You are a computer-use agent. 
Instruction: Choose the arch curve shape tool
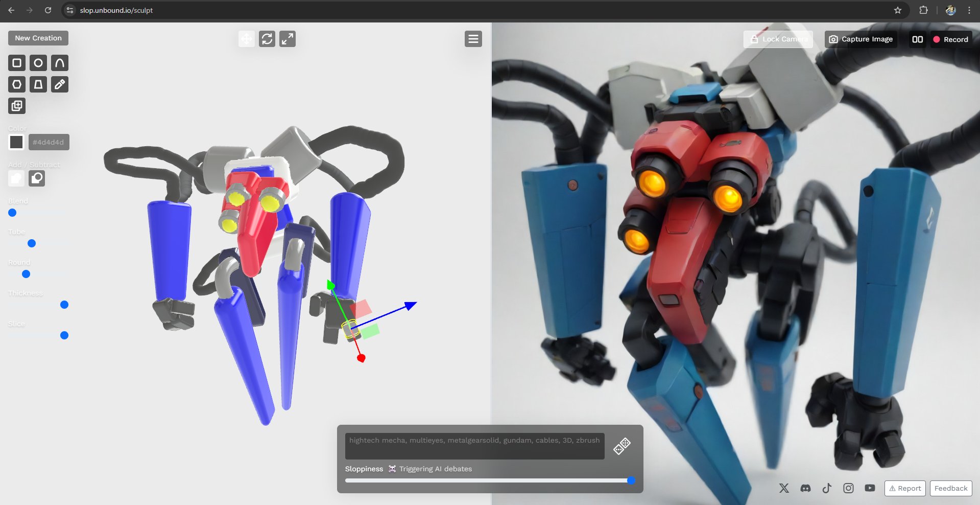click(60, 63)
